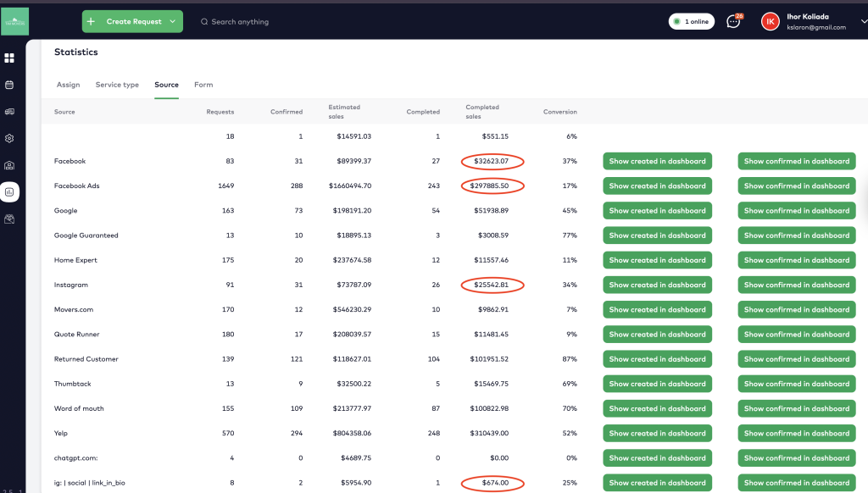Open the dashboard grid icon in sidebar
The width and height of the screenshot is (868, 493).
[9, 58]
